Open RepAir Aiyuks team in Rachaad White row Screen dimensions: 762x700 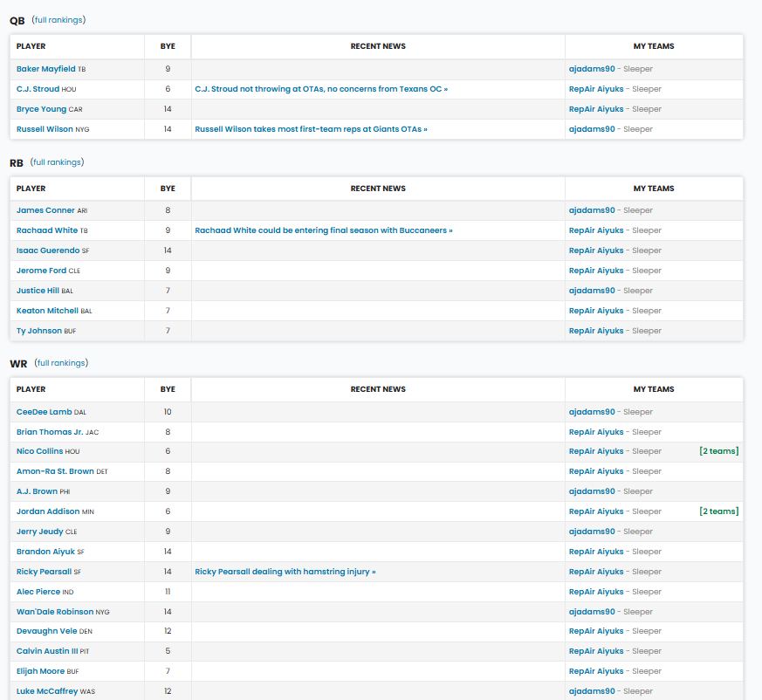pos(596,230)
